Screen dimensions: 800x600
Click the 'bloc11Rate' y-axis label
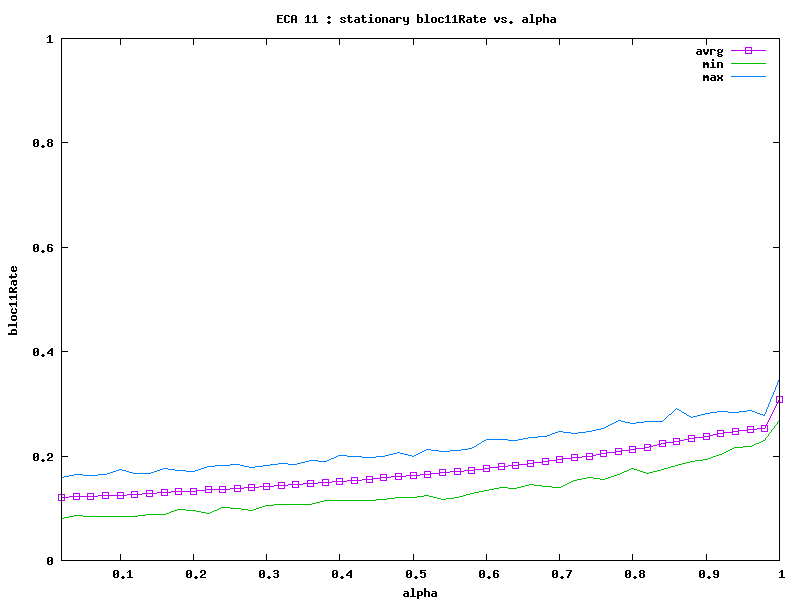click(14, 300)
